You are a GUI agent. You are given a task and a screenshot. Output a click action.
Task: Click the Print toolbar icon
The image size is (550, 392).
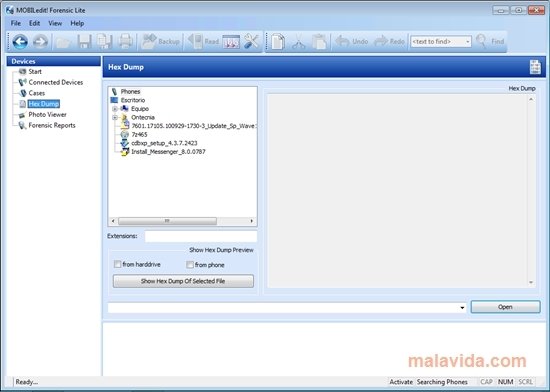(125, 42)
